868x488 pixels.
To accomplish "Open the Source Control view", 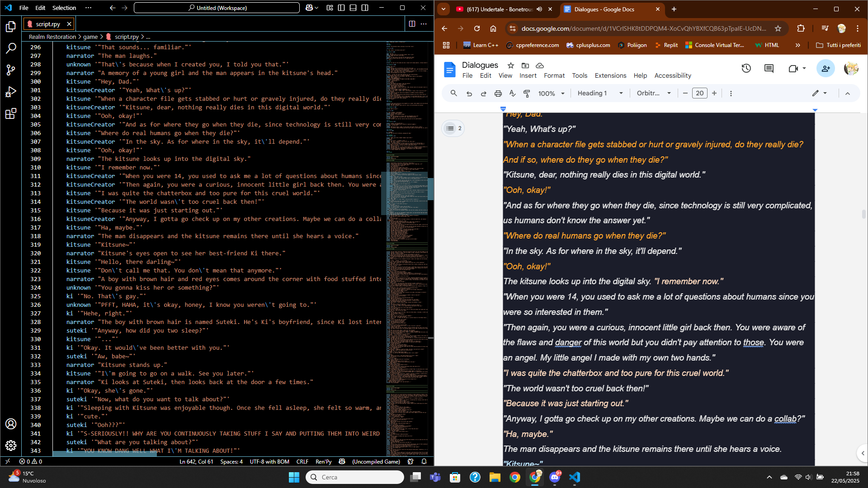I will tap(11, 70).
